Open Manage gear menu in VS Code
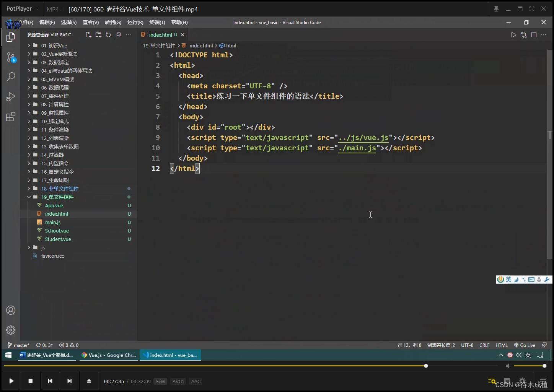This screenshot has width=554, height=392. pos(11,330)
